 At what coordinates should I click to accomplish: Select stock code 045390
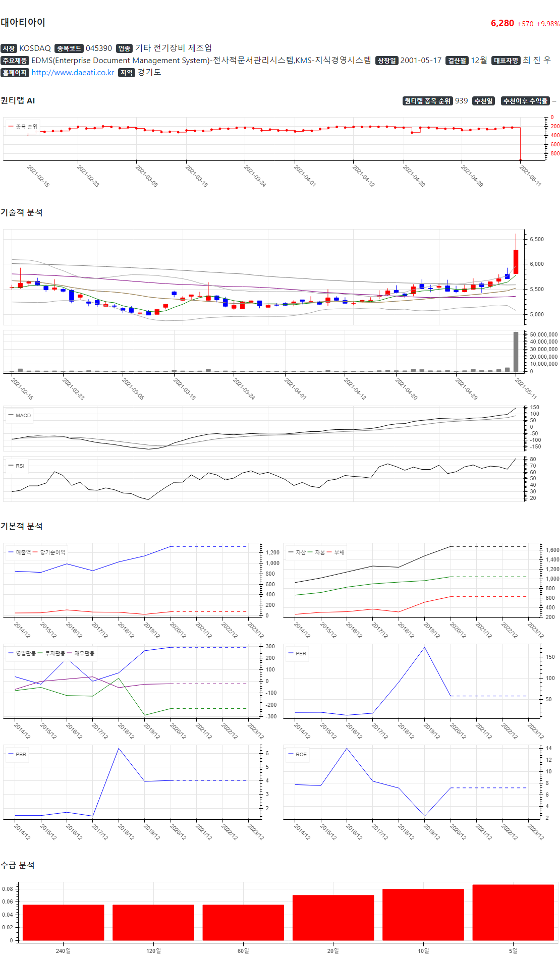99,48
